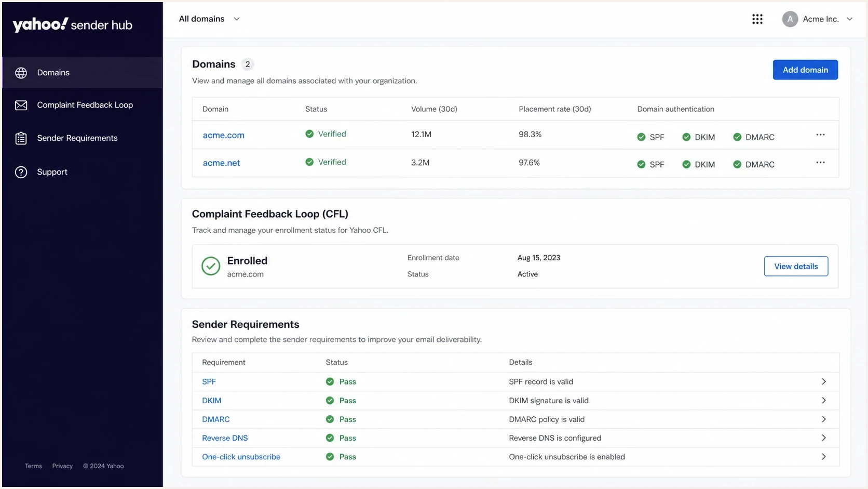Screen dimensions: 868x489
Task: Click the Domain authentication column header
Action: [675, 109]
